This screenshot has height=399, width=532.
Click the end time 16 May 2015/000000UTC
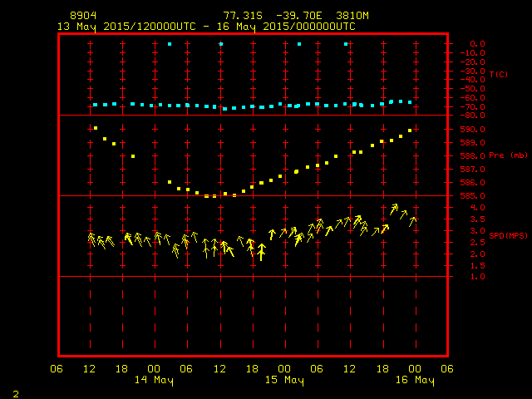pos(286,27)
